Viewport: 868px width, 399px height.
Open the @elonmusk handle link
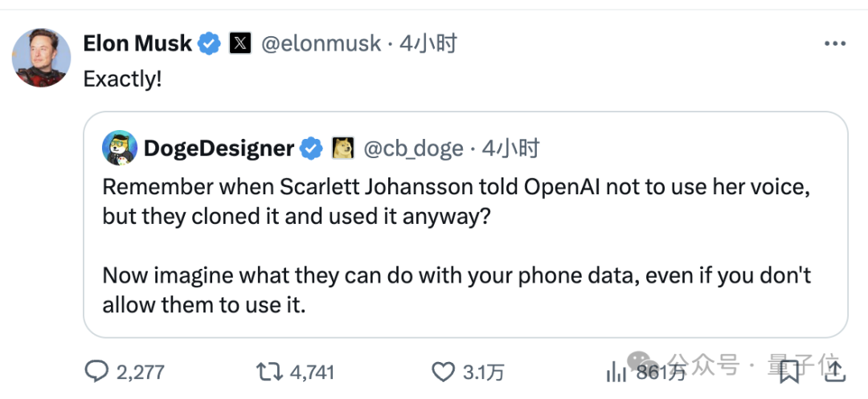pos(321,43)
